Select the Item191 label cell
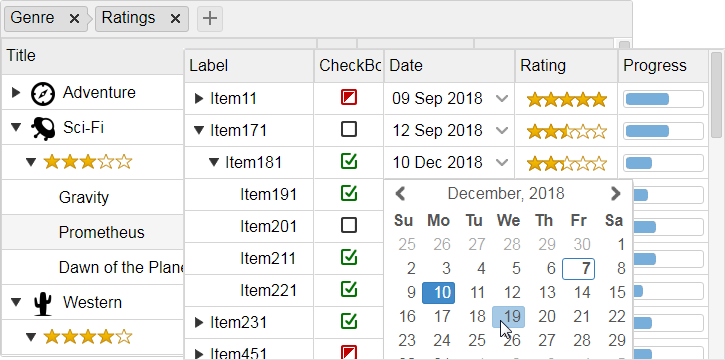Screen dimensions: 725x360 point(250,195)
